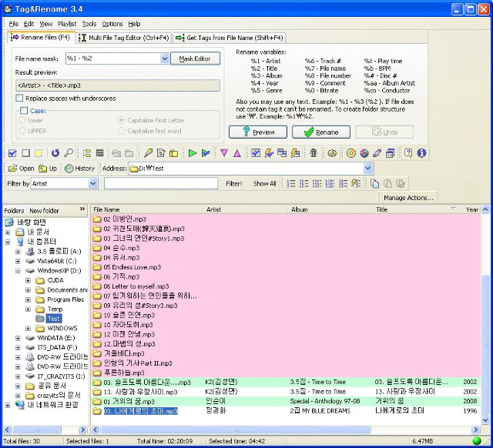The width and height of the screenshot is (493, 448).
Task: Open the Address bar dropdown arrow
Action: tap(368, 169)
